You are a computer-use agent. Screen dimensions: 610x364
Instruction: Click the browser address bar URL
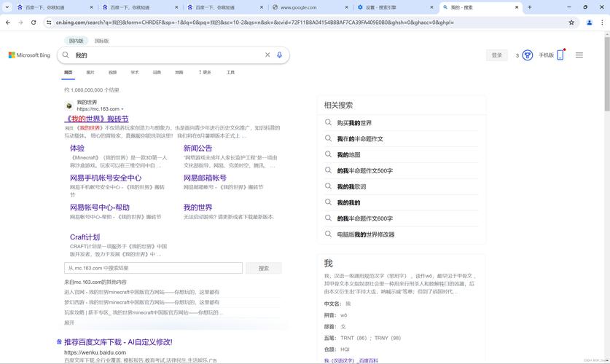click(x=255, y=23)
